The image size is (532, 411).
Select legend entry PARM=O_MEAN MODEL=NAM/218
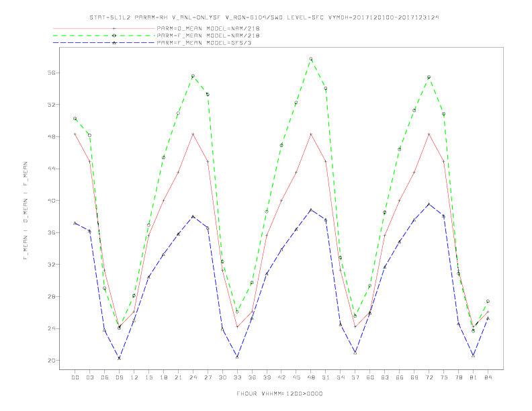[x=208, y=28]
